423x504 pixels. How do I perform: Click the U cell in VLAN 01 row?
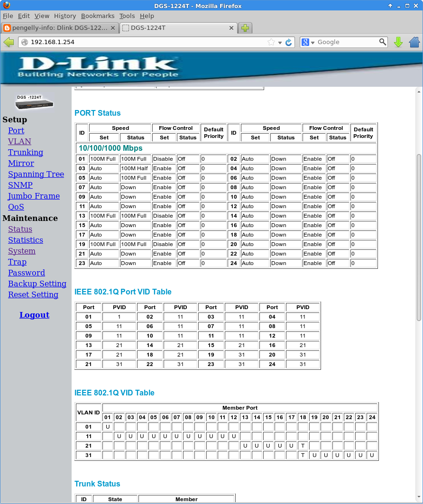pyautogui.click(x=108, y=427)
